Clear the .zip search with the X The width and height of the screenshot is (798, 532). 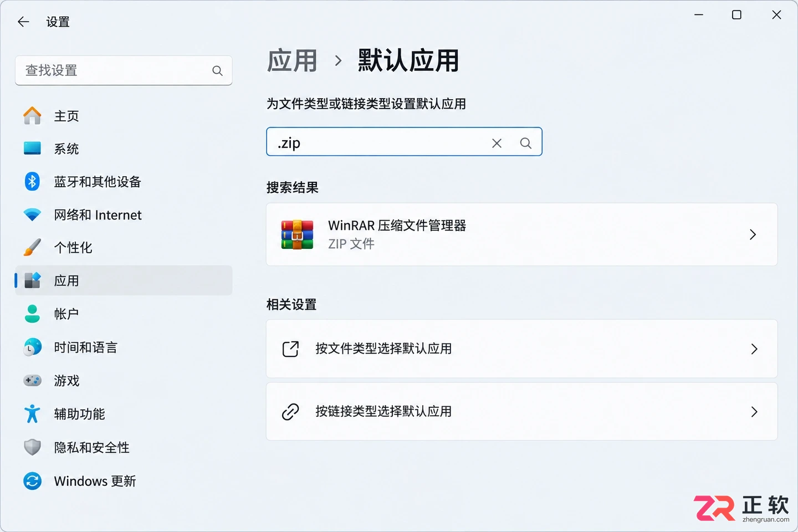(497, 144)
